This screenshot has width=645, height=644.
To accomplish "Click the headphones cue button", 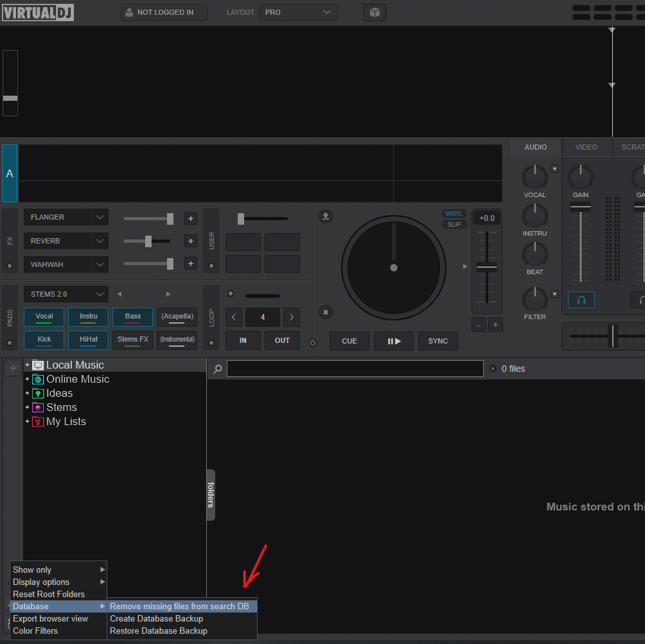I will pyautogui.click(x=581, y=300).
